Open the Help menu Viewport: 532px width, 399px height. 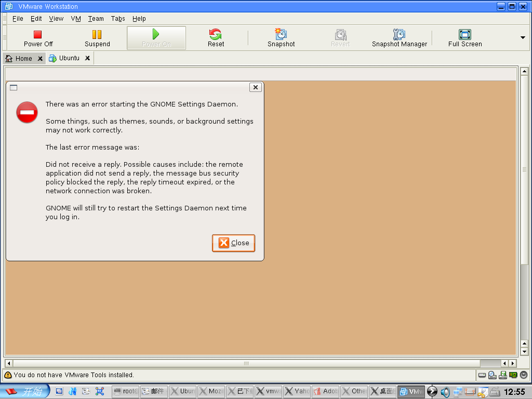coord(139,19)
